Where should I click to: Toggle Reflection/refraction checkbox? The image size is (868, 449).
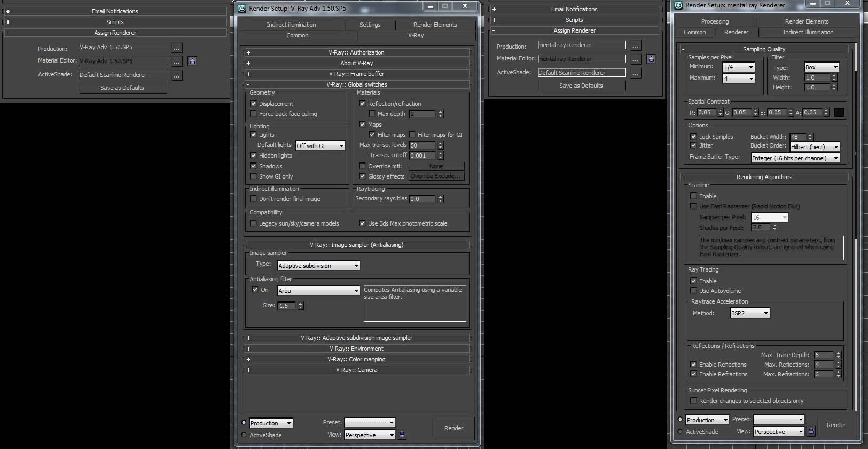[363, 104]
